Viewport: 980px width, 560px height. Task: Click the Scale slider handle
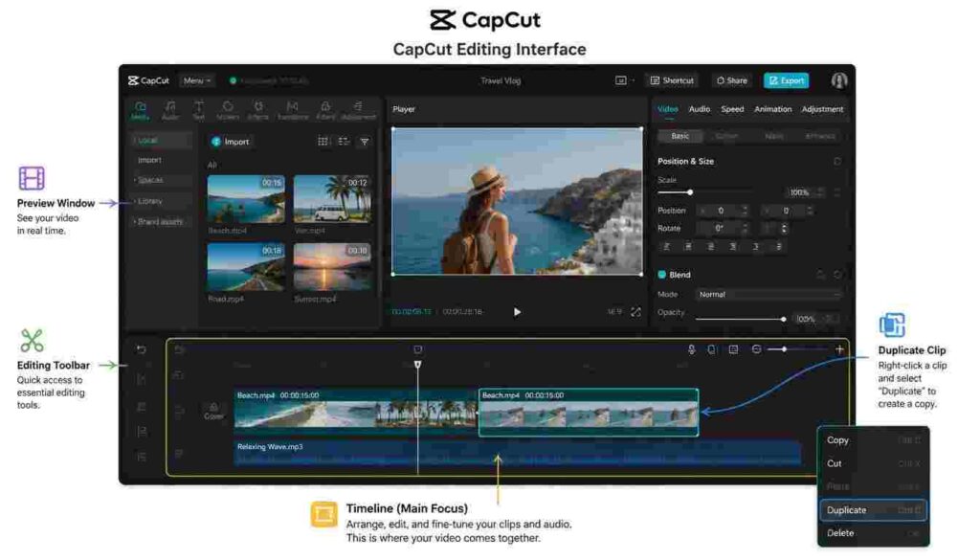point(690,192)
